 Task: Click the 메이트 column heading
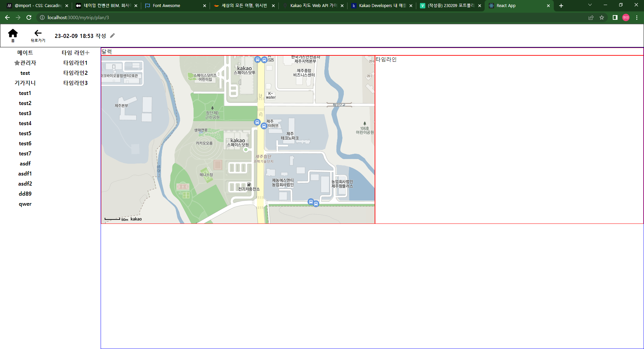25,53
